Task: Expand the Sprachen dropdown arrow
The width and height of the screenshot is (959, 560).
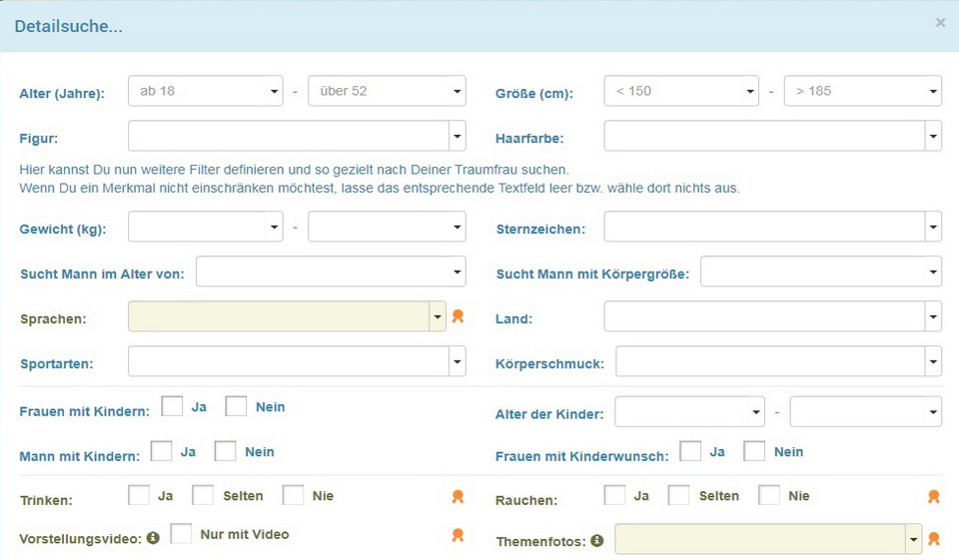Action: pyautogui.click(x=438, y=316)
